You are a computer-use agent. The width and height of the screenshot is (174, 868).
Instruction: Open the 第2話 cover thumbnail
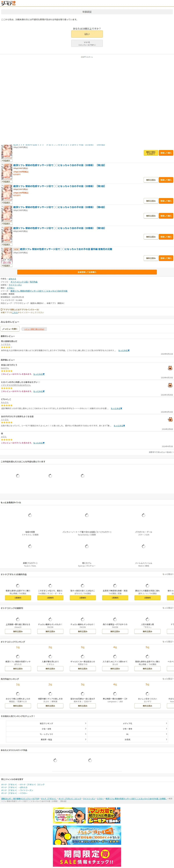click(x=7, y=172)
